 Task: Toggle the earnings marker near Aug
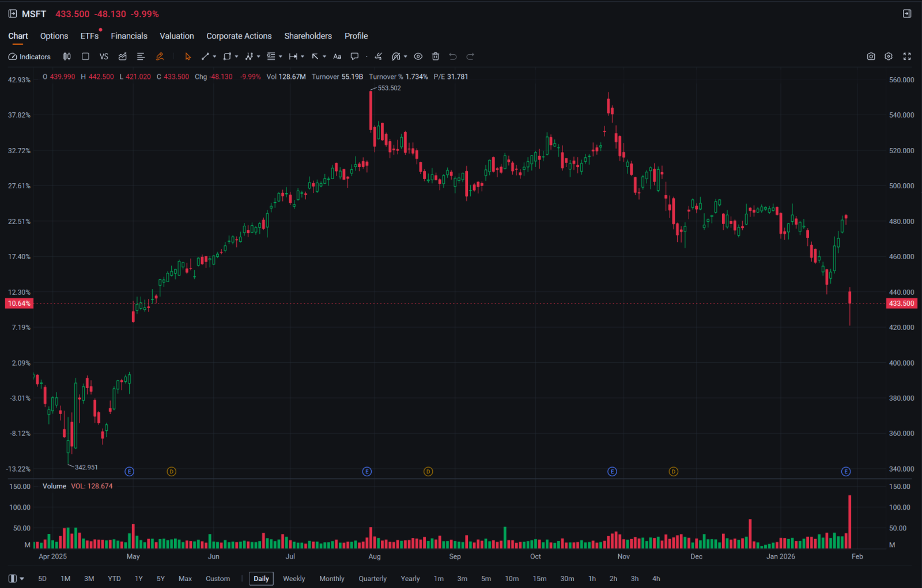(367, 472)
